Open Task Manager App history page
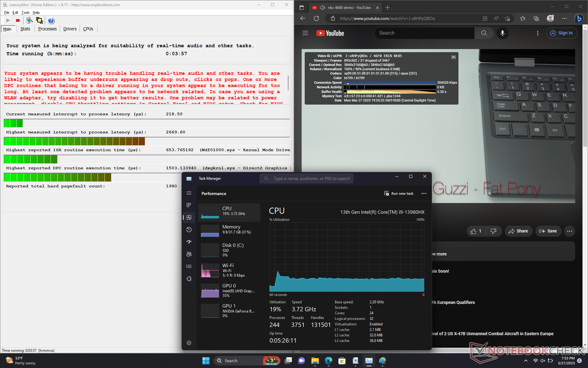588x368 pixels. pos(189,230)
